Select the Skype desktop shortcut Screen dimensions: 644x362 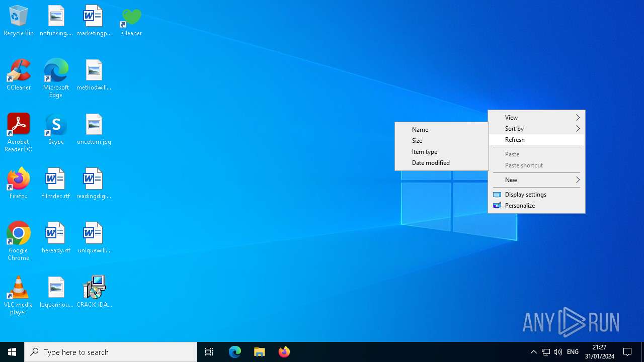pyautogui.click(x=56, y=130)
